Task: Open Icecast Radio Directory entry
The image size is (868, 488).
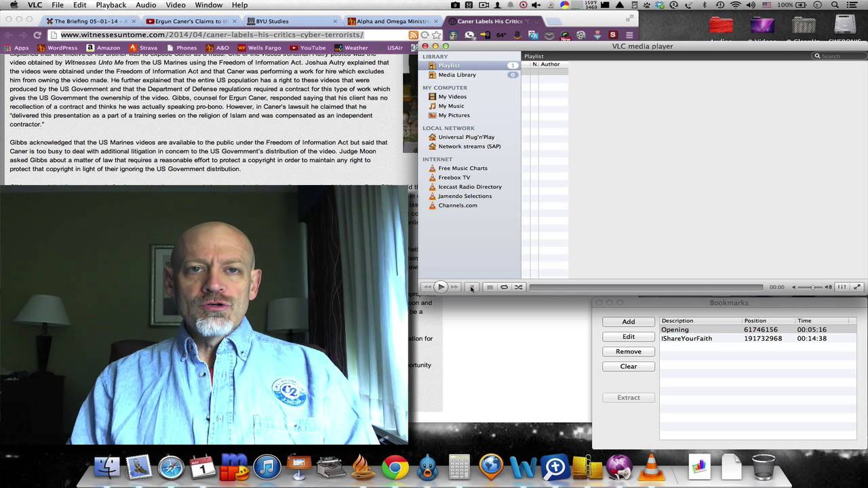Action: pos(470,187)
